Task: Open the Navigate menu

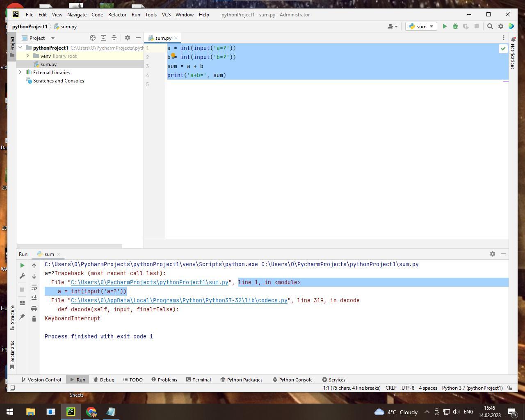Action: (x=77, y=14)
